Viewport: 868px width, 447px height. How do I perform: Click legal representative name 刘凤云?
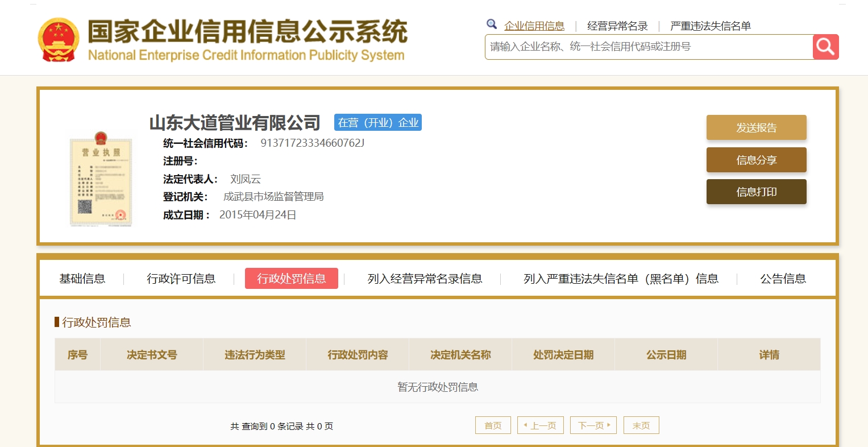coord(246,179)
